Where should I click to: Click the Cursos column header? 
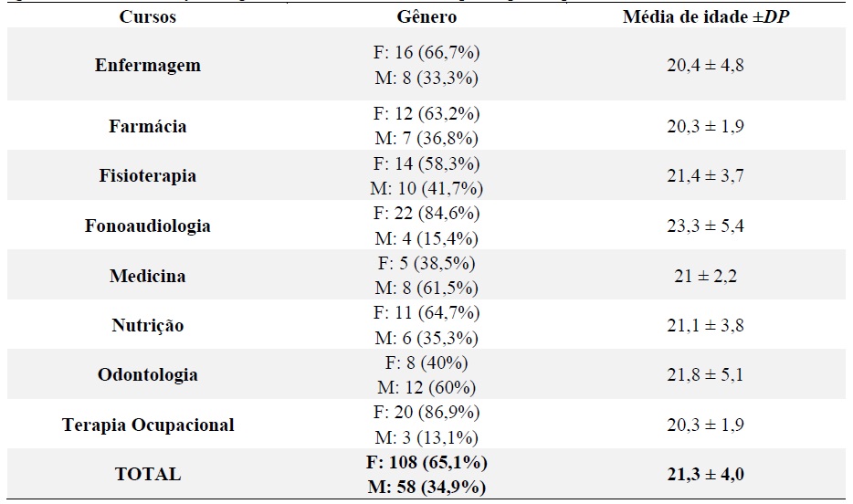147,17
